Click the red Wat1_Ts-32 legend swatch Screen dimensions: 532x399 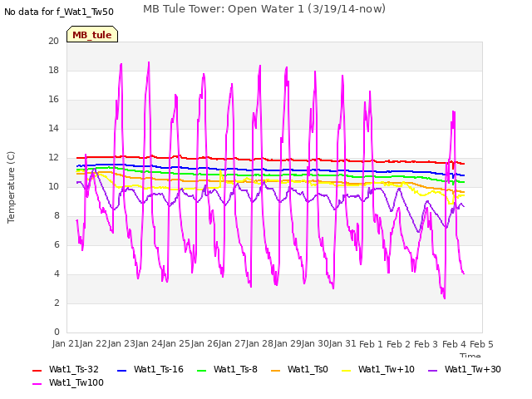tap(37, 370)
